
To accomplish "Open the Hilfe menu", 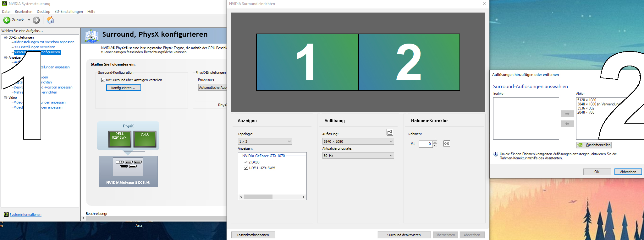I will coord(91,12).
